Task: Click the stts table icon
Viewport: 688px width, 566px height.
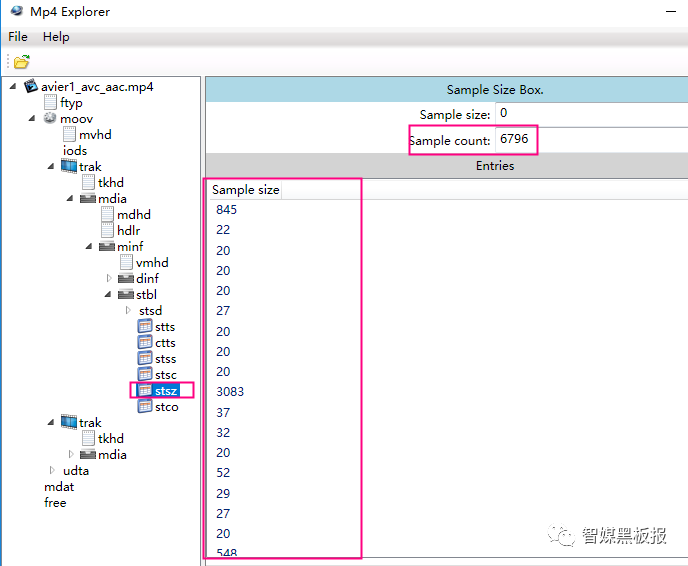Action: pyautogui.click(x=145, y=326)
